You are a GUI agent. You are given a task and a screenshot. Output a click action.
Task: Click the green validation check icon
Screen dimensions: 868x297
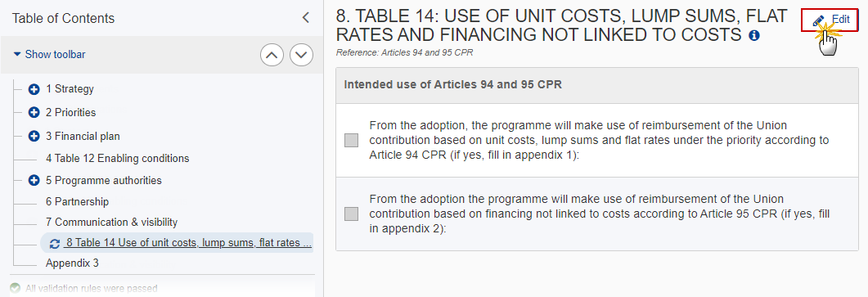pyautogui.click(x=15, y=288)
